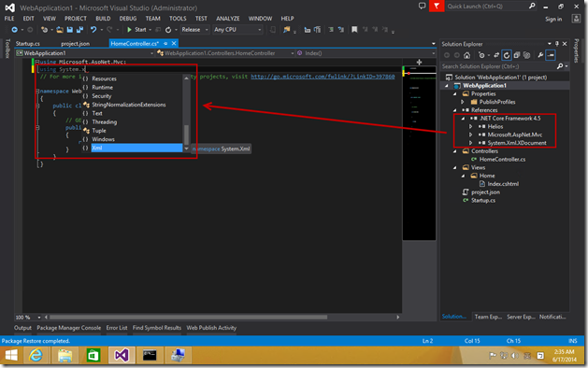Viewport: 588px width, 368px height.
Task: Open the FILE menu
Action: [x=9, y=19]
